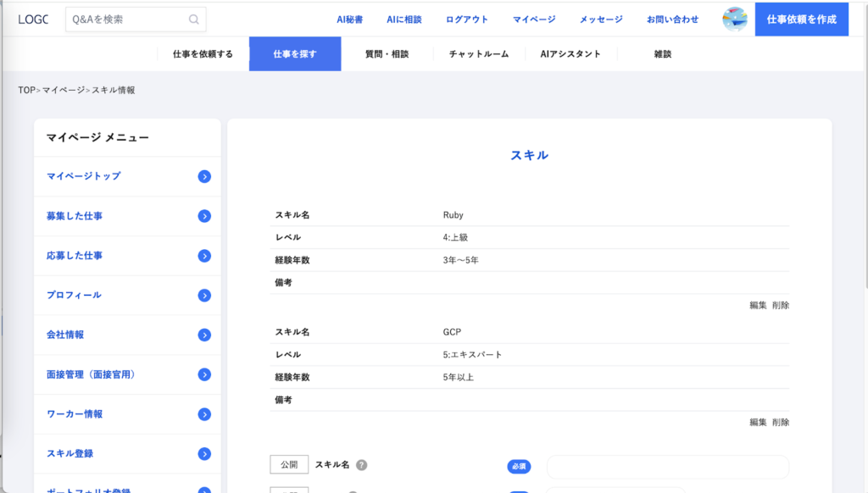Click the スキル名 text input field
The width and height of the screenshot is (868, 493).
[x=667, y=467]
